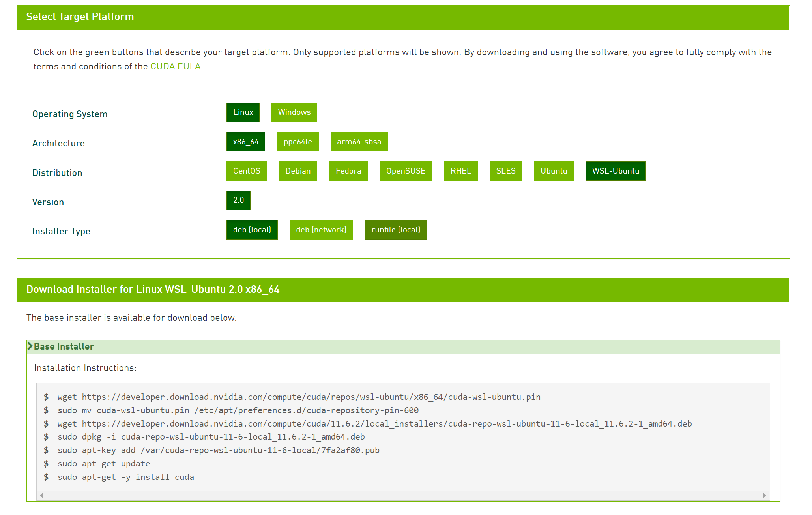
Task: Pick the runfile (local) installer type
Action: tap(395, 230)
